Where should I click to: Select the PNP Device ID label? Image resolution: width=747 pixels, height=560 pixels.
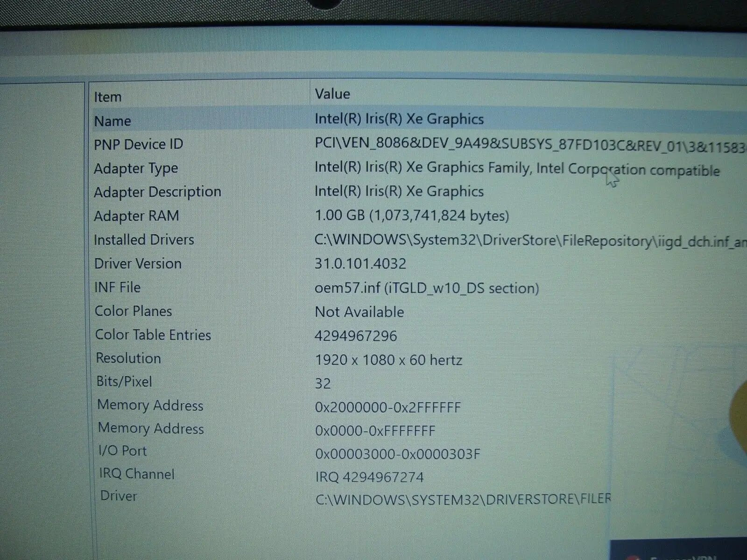pos(139,145)
